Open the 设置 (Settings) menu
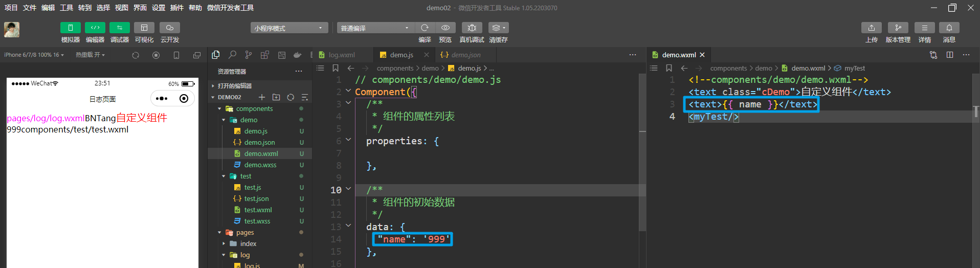This screenshot has width=980, height=268. [159, 8]
